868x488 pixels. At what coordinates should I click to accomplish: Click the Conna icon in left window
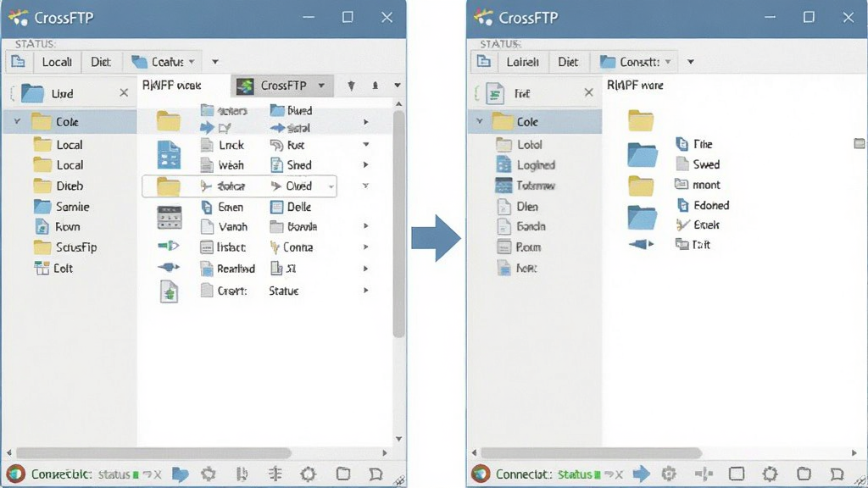275,247
